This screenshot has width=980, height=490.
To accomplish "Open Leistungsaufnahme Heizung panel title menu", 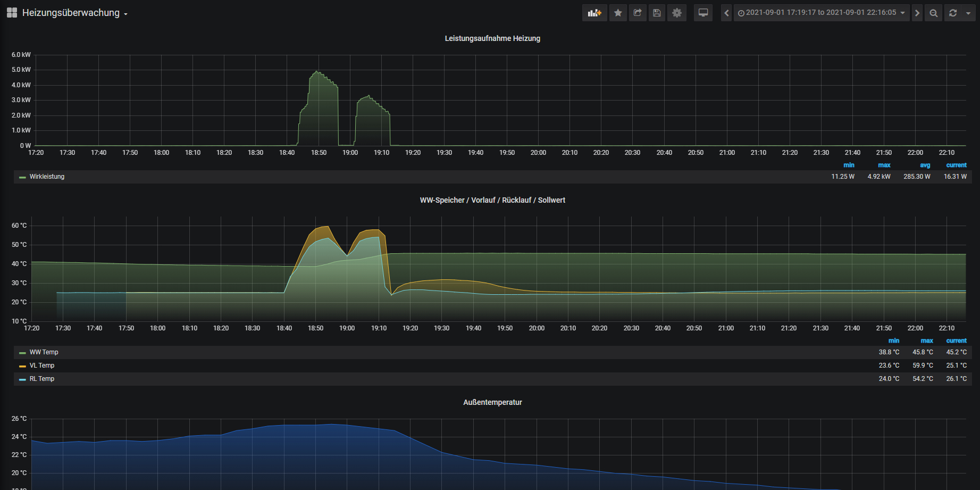I will click(492, 38).
